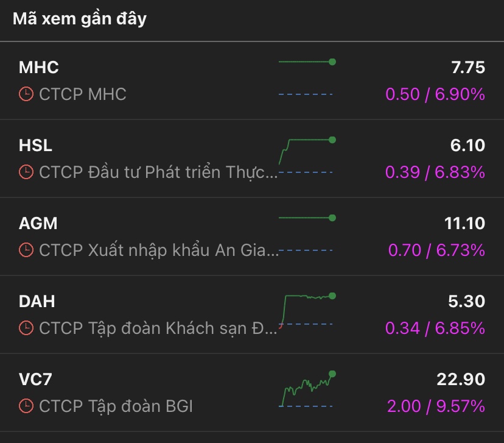Click the clock icon beside CTCP Tập đoàn BGI
Viewport: 504px width, 443px height.
(x=26, y=406)
